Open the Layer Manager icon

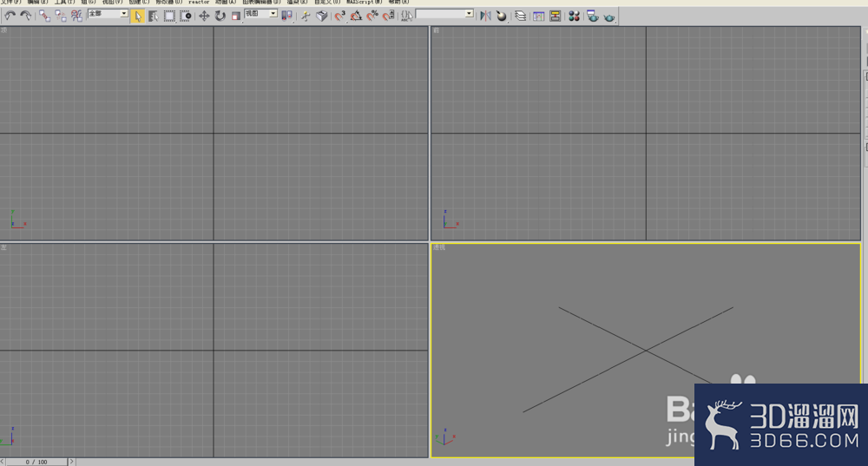point(520,16)
